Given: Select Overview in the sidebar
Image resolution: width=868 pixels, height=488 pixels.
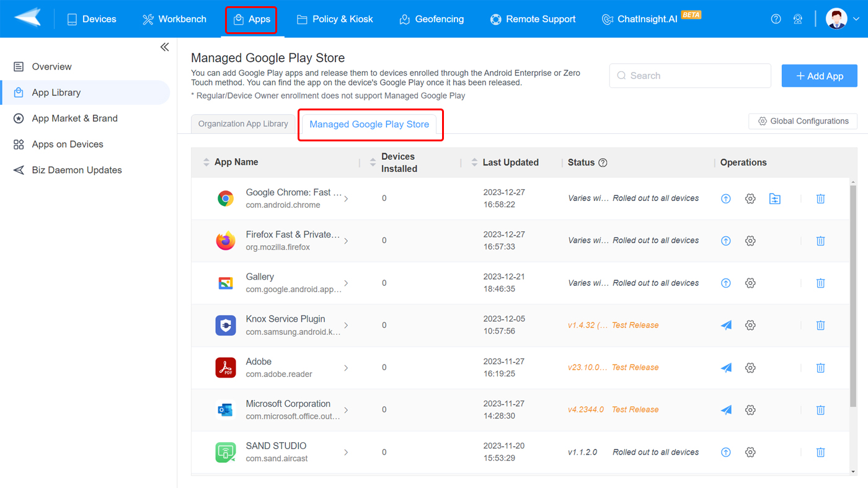Looking at the screenshot, I should (x=85, y=66).
